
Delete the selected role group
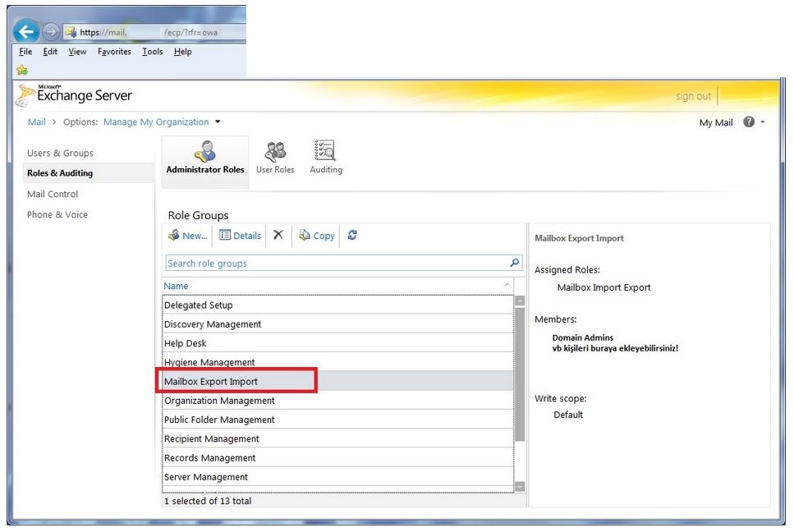pos(278,235)
